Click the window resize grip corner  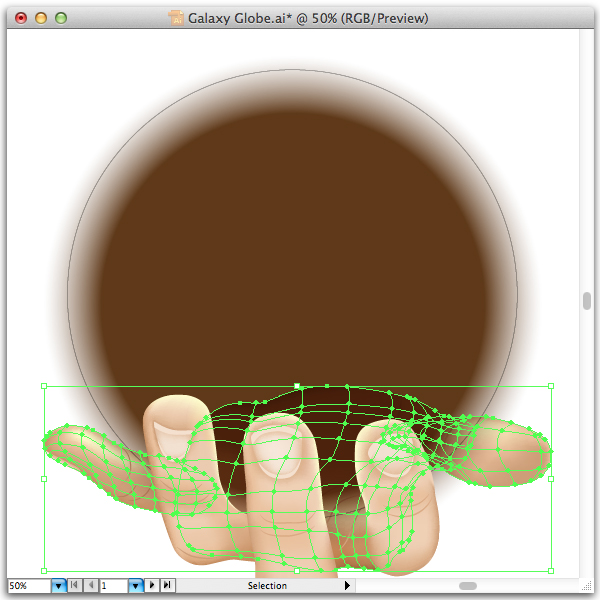(586, 586)
